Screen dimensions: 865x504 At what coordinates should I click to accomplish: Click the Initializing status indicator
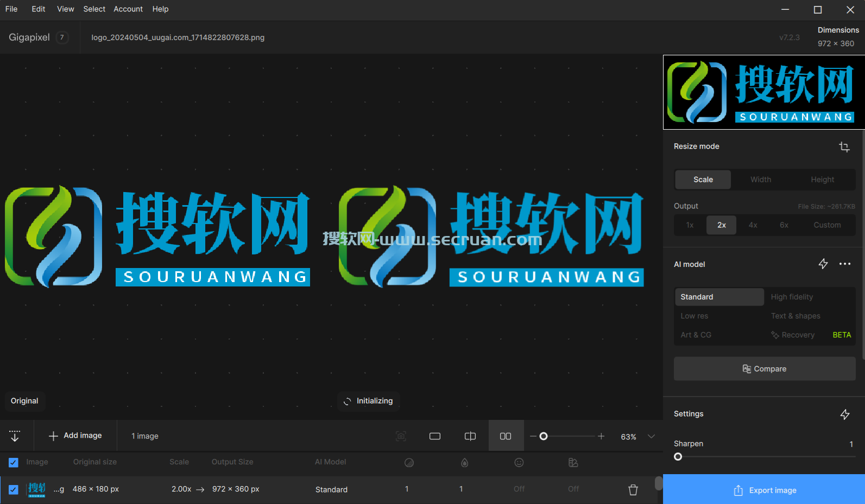[369, 401]
